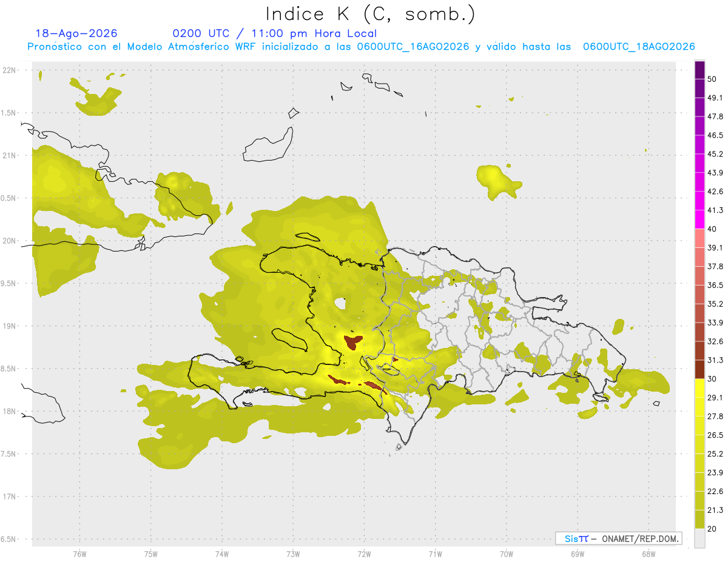Click the legend value 25.2
Image resolution: width=728 pixels, height=562 pixels.
click(x=715, y=454)
